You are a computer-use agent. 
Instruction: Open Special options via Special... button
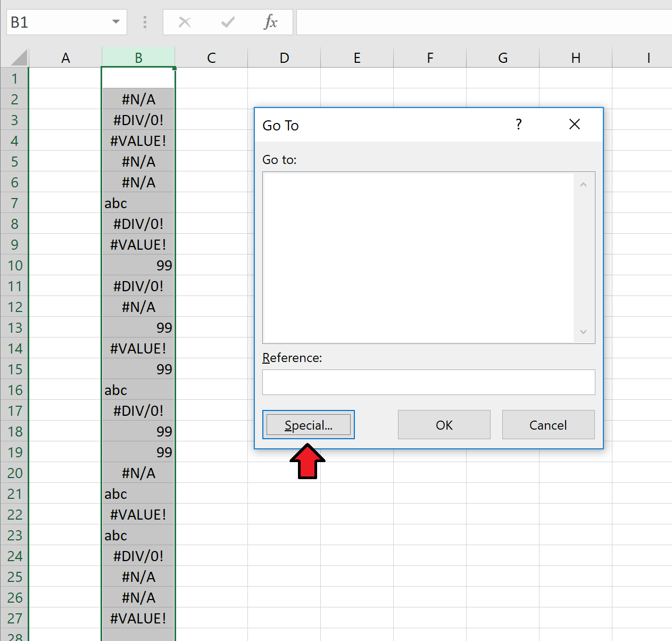point(309,424)
